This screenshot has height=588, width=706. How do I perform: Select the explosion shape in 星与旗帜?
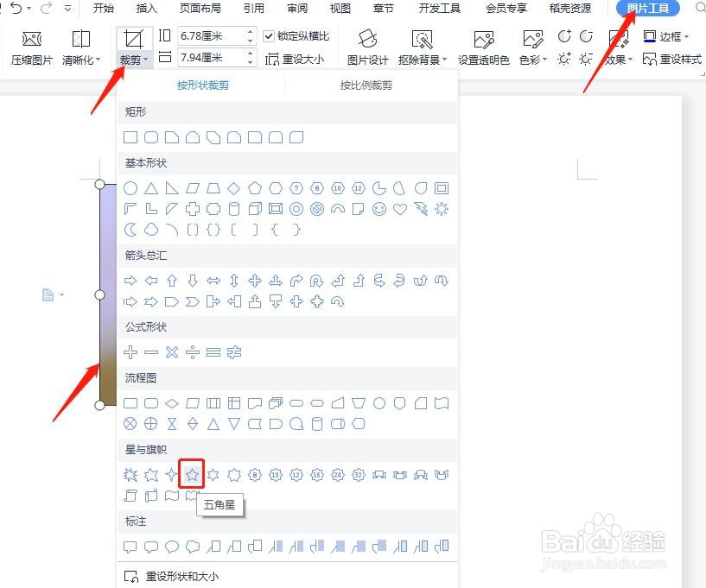[x=130, y=474]
